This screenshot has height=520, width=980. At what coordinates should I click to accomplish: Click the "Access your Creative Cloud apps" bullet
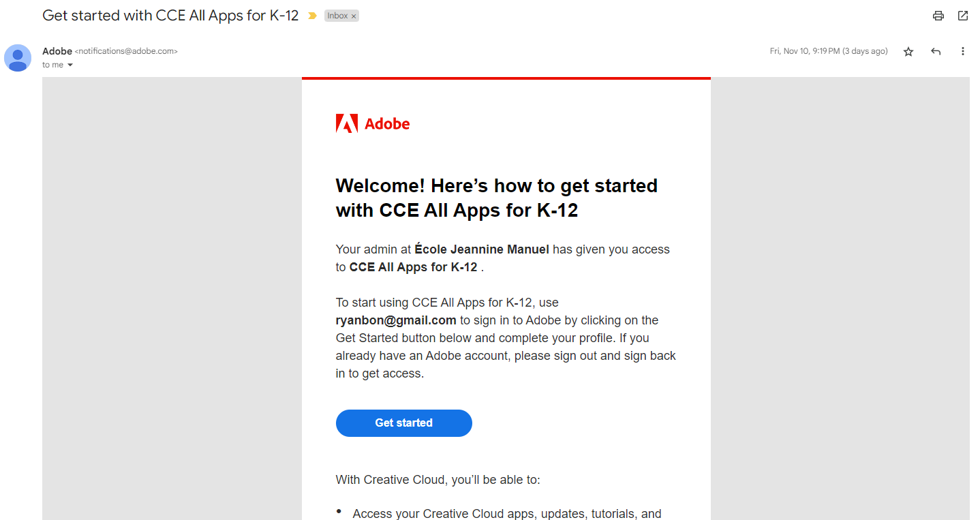point(506,514)
